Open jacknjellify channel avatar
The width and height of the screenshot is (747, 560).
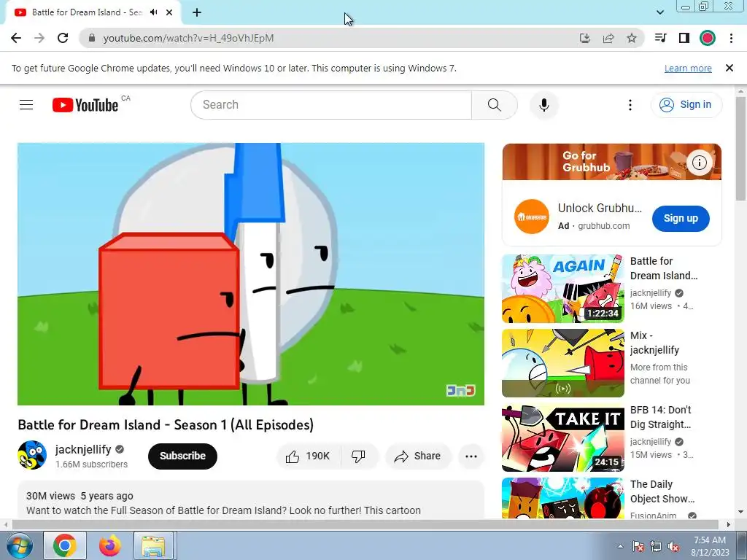(x=32, y=455)
